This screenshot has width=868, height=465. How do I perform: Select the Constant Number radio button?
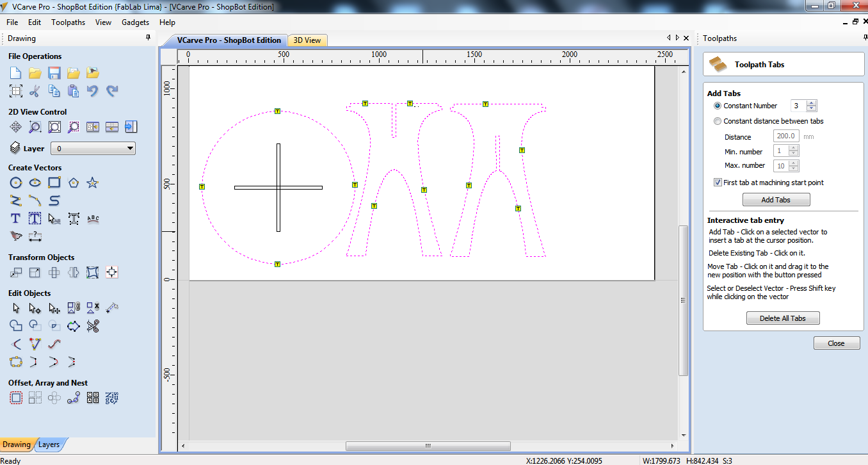[718, 106]
